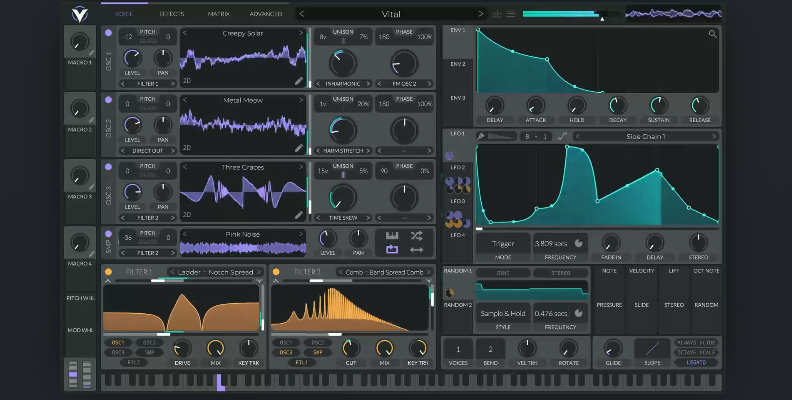Screen dimensions: 792x400
Task: Click the Legato button
Action: [x=697, y=362]
